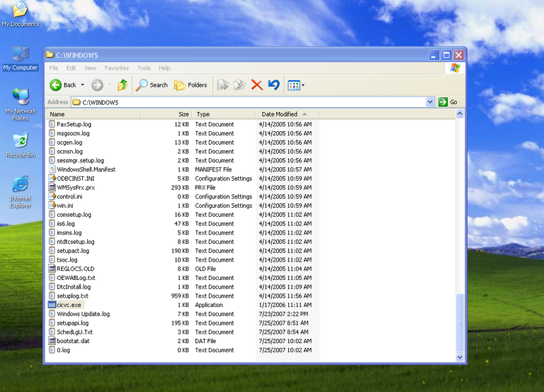Select the control.ini file icon
This screenshot has width=544, height=392.
[52, 196]
